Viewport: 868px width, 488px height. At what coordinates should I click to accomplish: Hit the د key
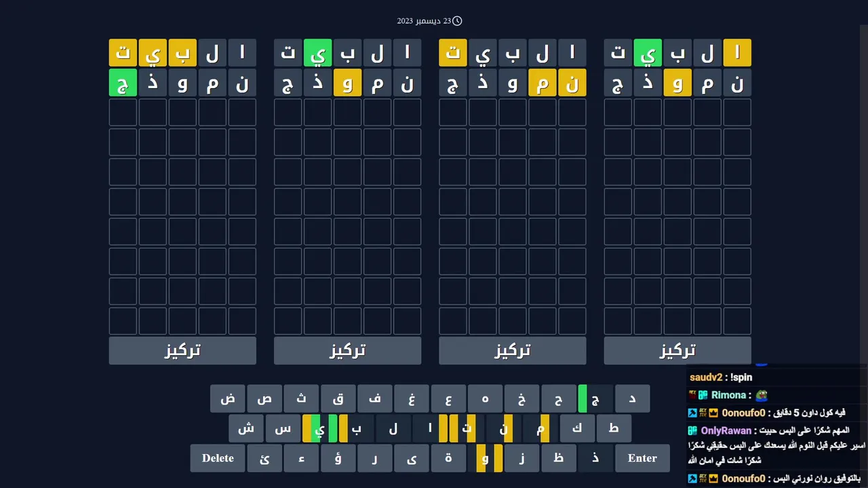(x=632, y=399)
